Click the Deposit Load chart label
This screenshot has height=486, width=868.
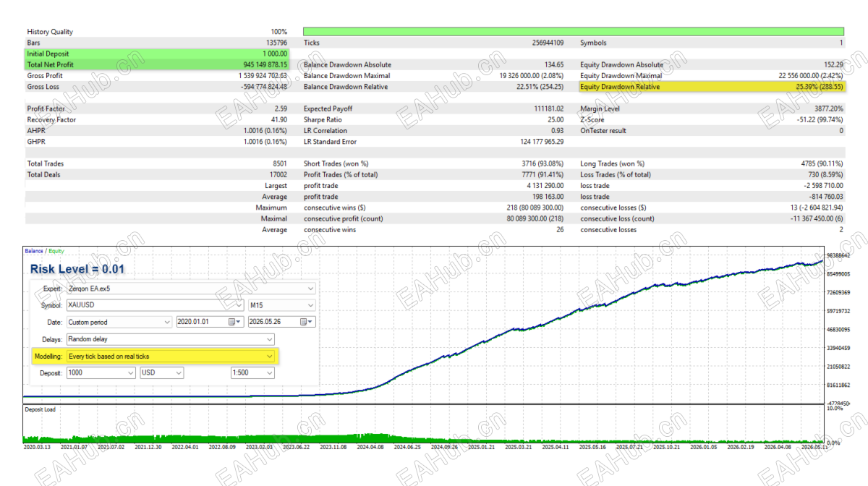pyautogui.click(x=40, y=409)
